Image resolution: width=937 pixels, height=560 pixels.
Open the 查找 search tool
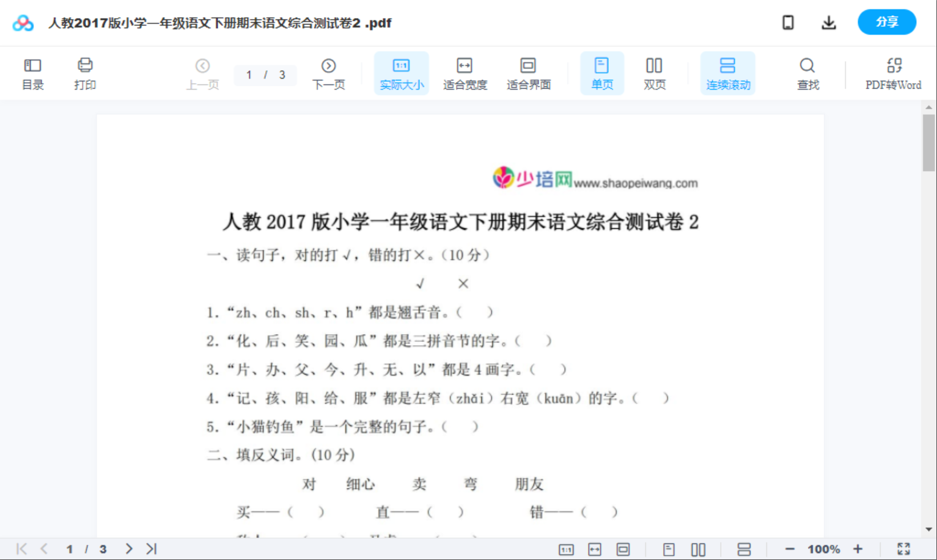807,73
